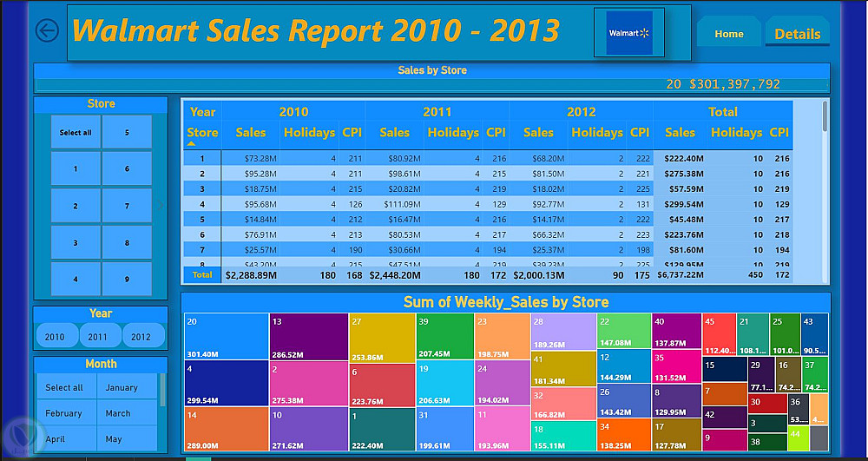Select May in Month slicer
868x461 pixels.
coord(127,439)
